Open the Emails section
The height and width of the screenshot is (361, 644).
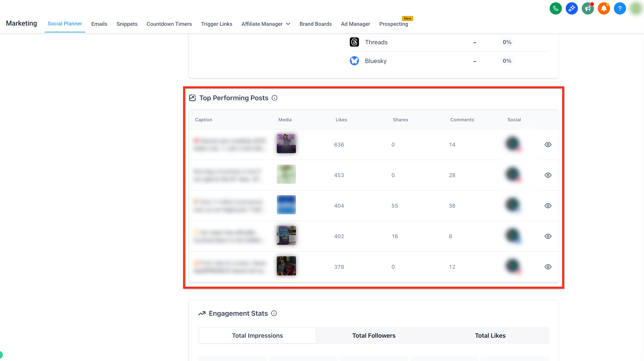point(99,24)
